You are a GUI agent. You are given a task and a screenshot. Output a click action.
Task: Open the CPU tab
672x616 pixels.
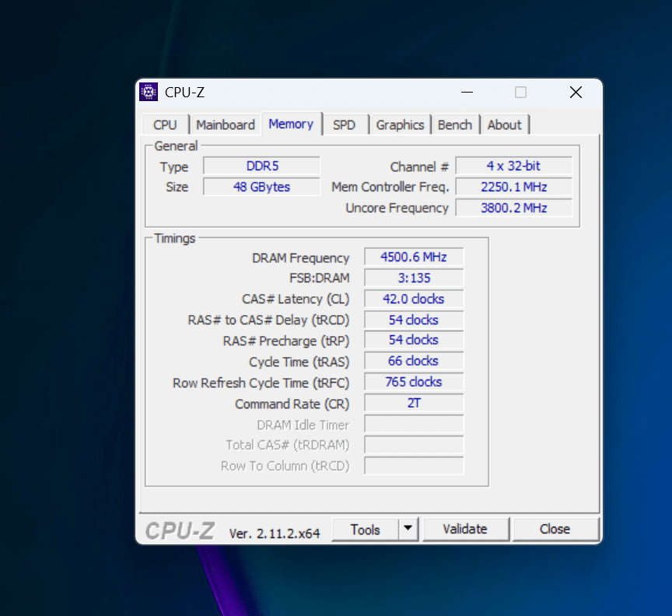click(165, 124)
